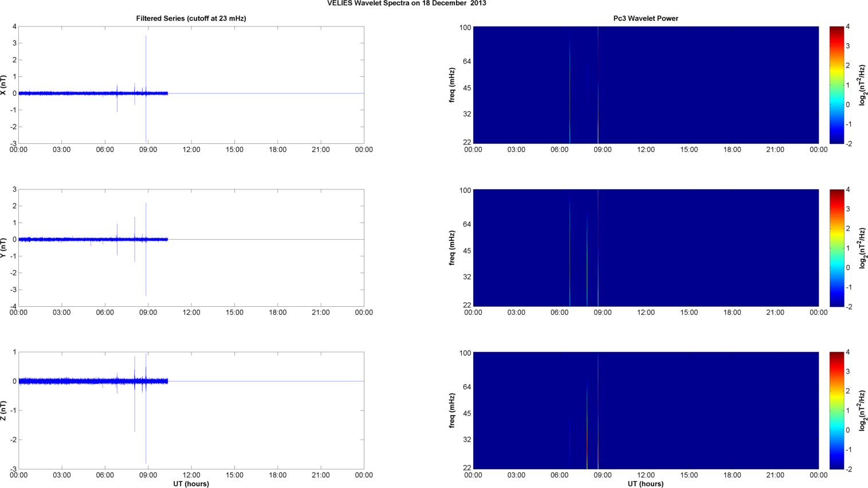Click log2(nT²/Hz) label on top colorbar
The height and width of the screenshot is (488, 868).
pos(862,85)
